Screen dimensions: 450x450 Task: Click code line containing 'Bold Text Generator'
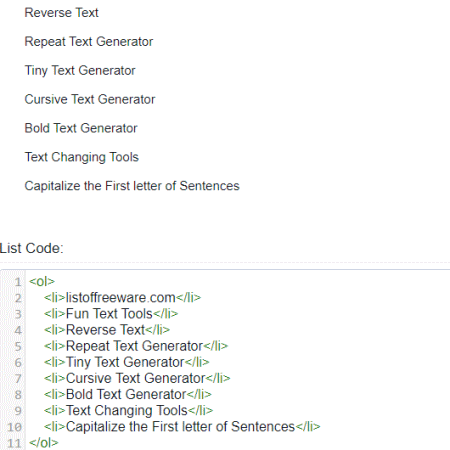tap(128, 394)
